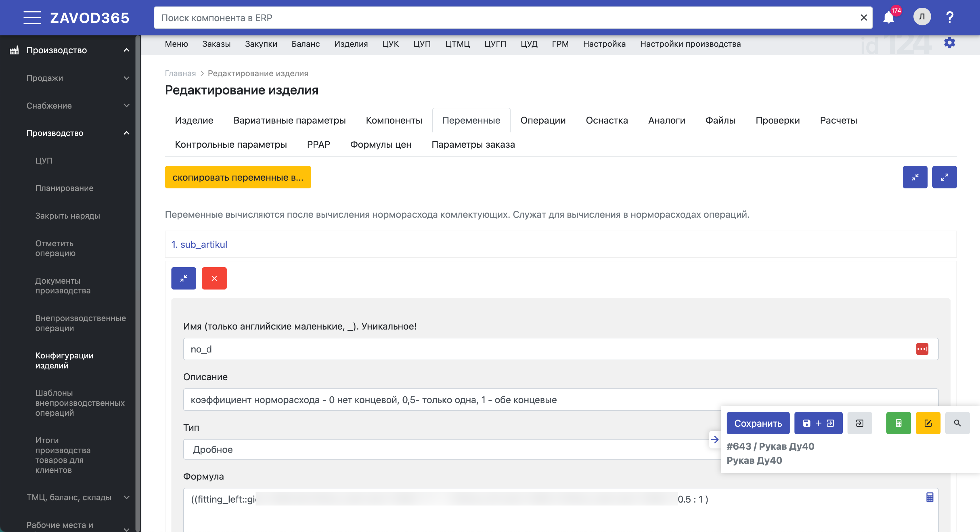This screenshot has height=532, width=980.
Task: Clear the ERP search field
Action: 864,18
